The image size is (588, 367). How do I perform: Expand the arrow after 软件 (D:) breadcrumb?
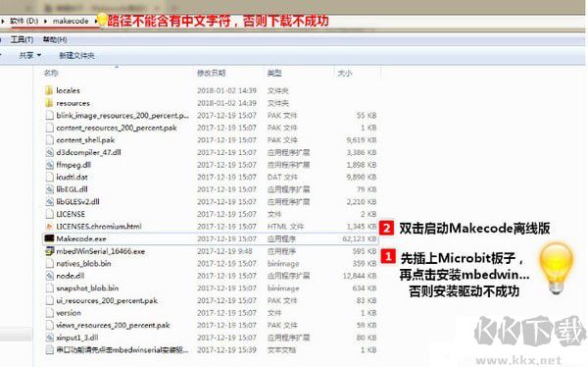click(x=45, y=21)
